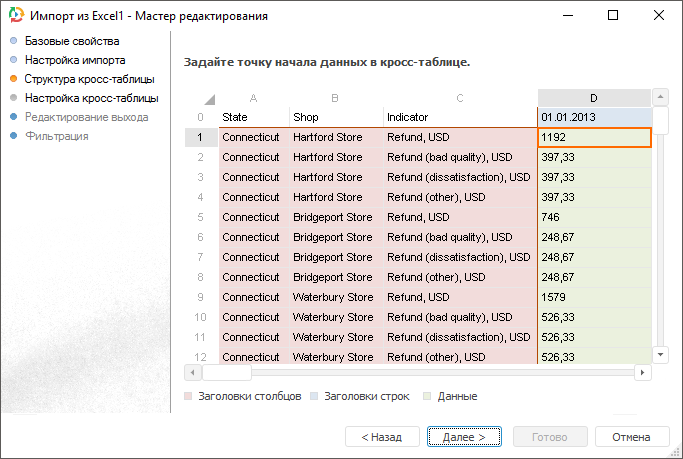Open the Базовые свойства wizard step
The height and width of the screenshot is (459, 683).
click(x=72, y=41)
